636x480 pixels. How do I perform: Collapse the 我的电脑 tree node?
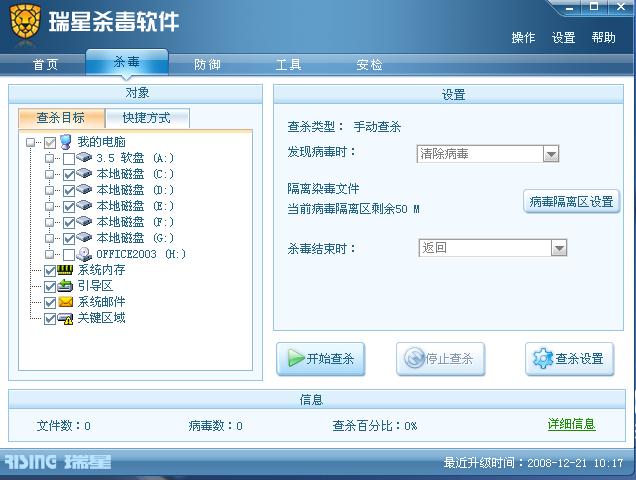pos(30,142)
